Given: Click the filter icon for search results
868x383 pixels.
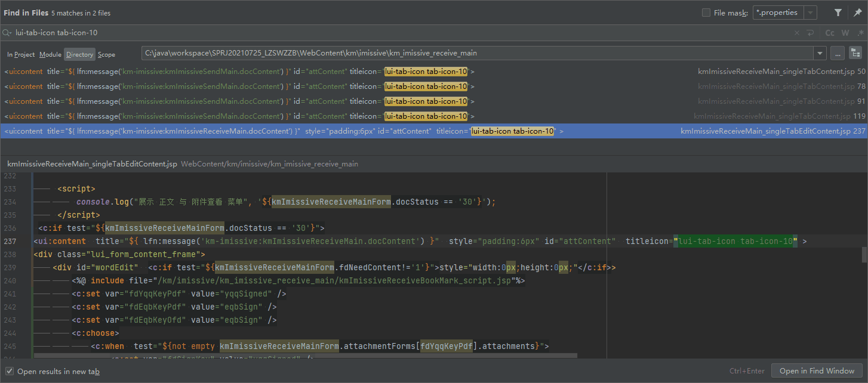Looking at the screenshot, I should pos(838,13).
